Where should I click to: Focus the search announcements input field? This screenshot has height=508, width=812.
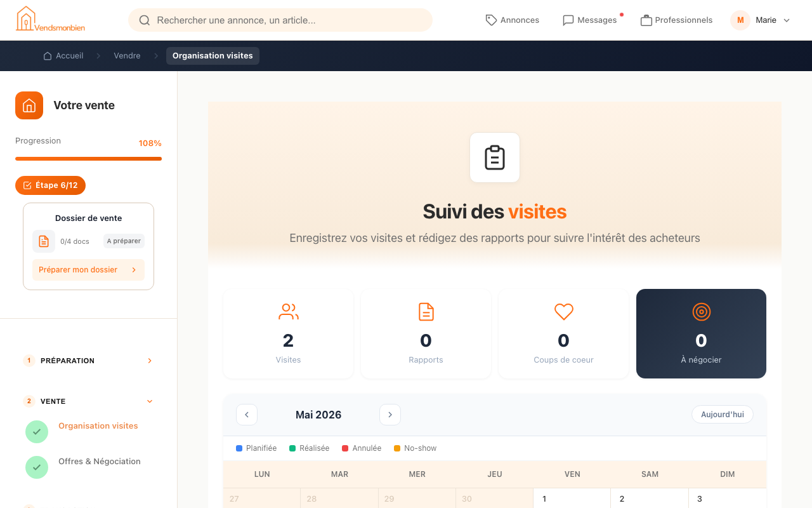(x=280, y=20)
